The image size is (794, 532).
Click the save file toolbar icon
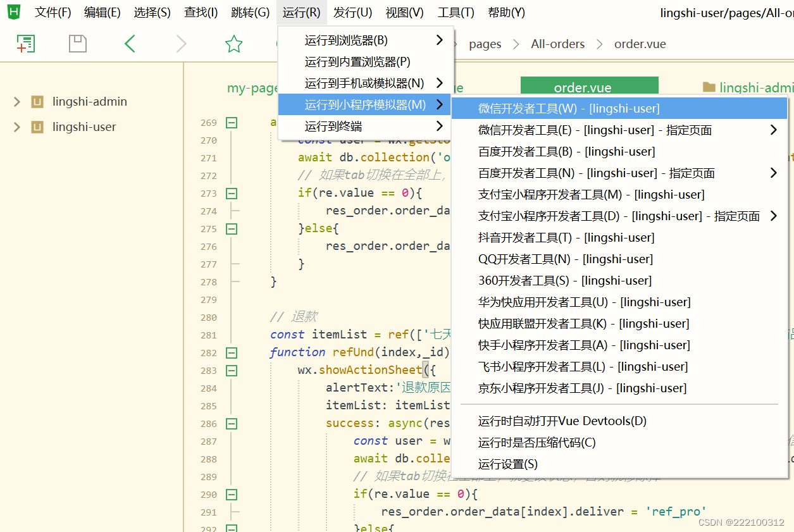point(77,44)
